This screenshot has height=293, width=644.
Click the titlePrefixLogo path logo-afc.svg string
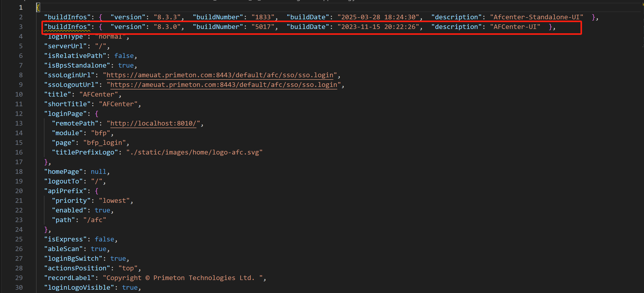(x=194, y=152)
